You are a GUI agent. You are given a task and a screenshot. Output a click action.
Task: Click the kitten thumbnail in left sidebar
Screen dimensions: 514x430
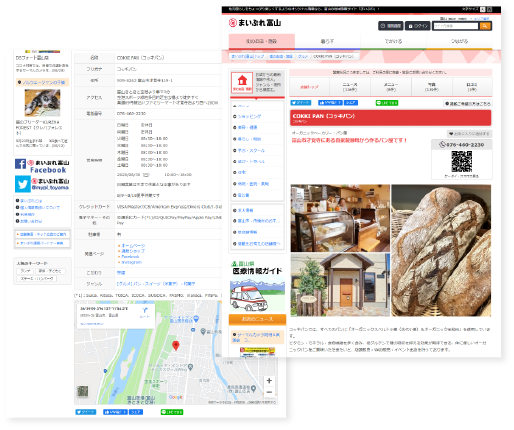[x=42, y=103]
